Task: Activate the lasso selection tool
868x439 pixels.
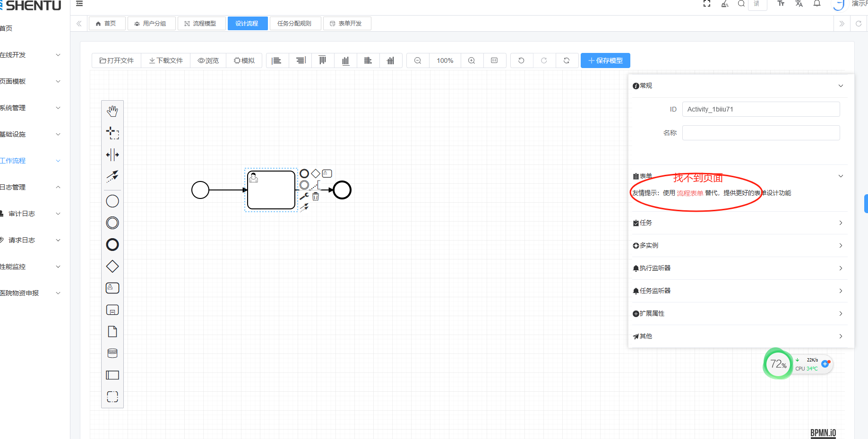Action: (112, 133)
